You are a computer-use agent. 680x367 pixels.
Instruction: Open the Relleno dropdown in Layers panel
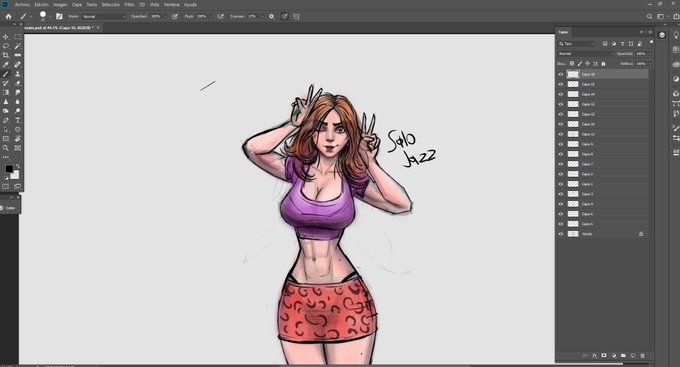coord(650,64)
